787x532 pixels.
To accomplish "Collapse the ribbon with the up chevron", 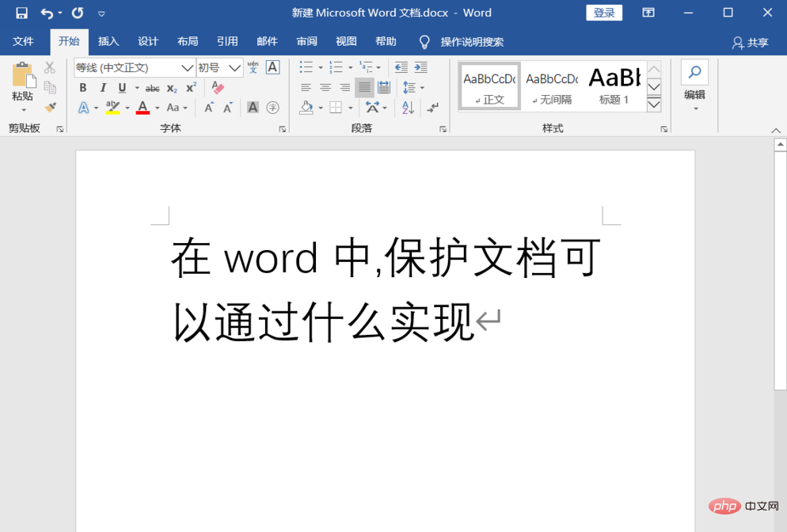I will [776, 131].
